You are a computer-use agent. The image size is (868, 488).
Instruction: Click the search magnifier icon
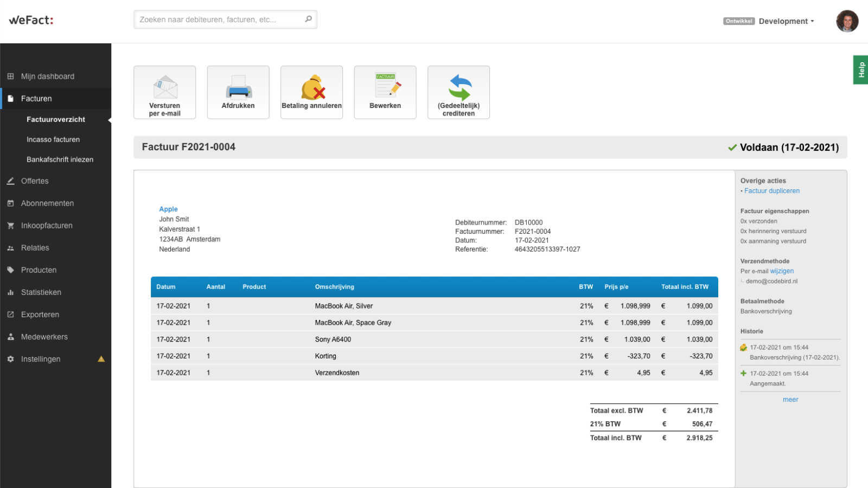pos(308,19)
